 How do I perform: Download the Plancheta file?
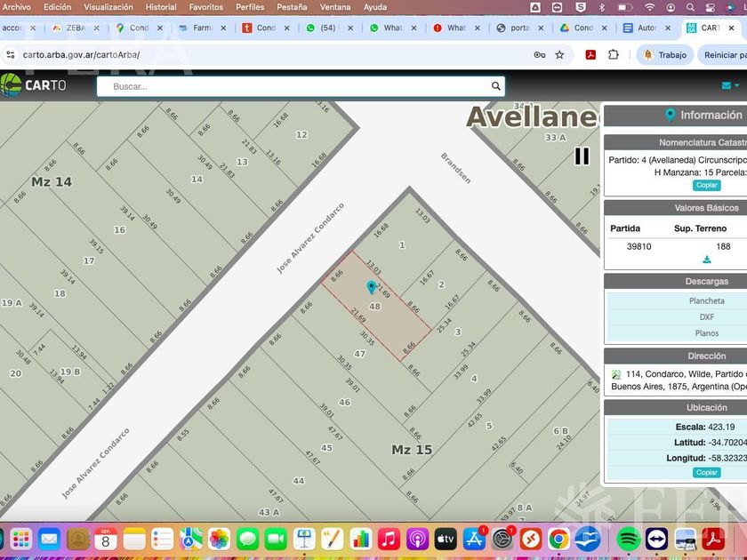(706, 300)
